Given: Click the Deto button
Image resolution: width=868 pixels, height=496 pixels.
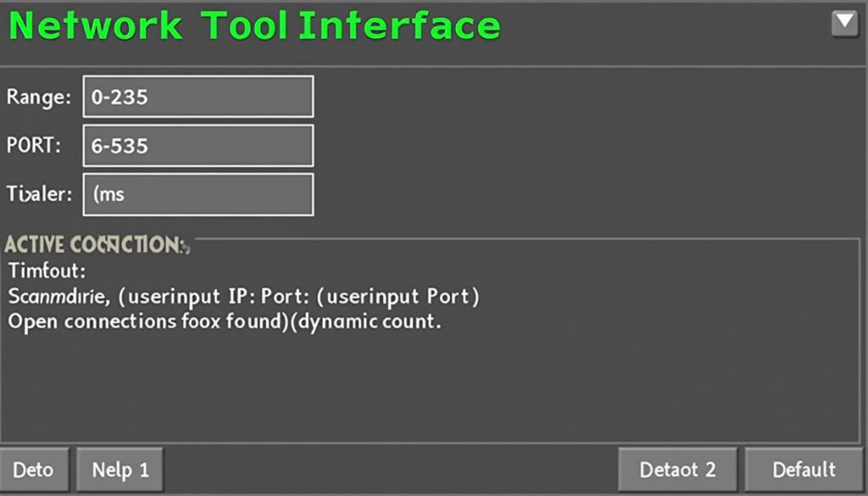Looking at the screenshot, I should click(x=34, y=470).
